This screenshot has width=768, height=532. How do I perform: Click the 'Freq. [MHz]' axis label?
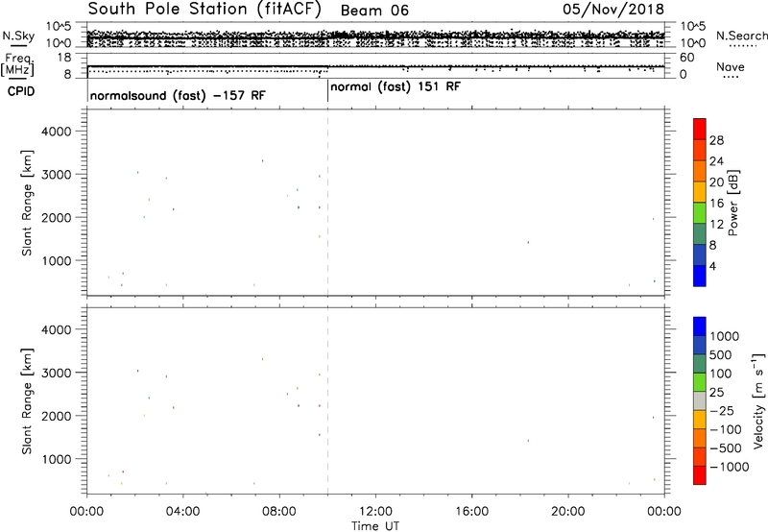[18, 64]
